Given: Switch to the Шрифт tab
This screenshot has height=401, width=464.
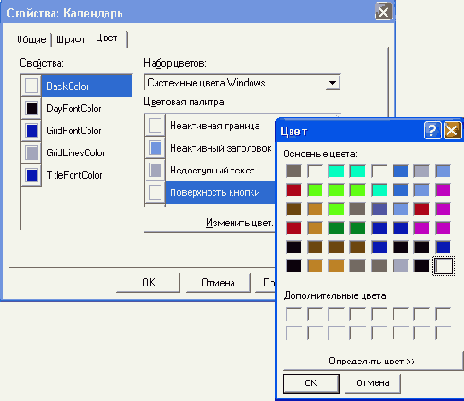Looking at the screenshot, I should coord(70,39).
